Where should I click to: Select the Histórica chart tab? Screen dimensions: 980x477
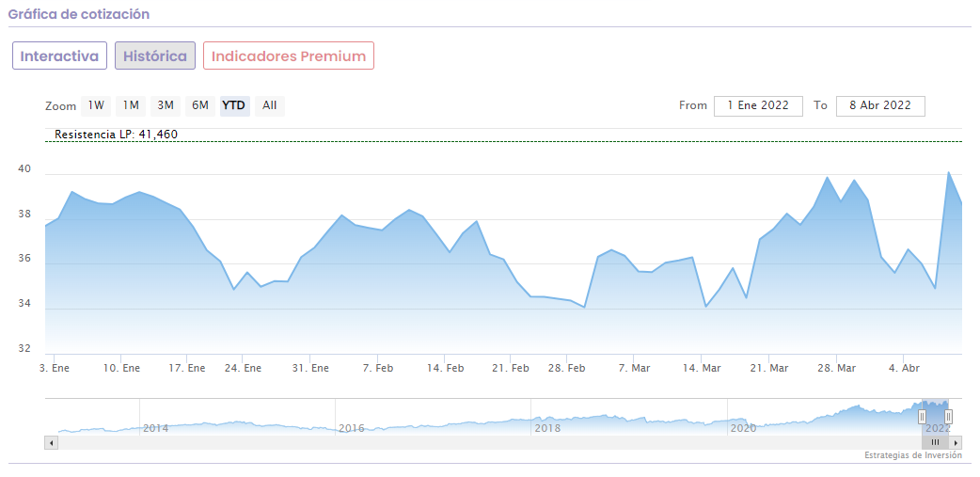click(155, 56)
